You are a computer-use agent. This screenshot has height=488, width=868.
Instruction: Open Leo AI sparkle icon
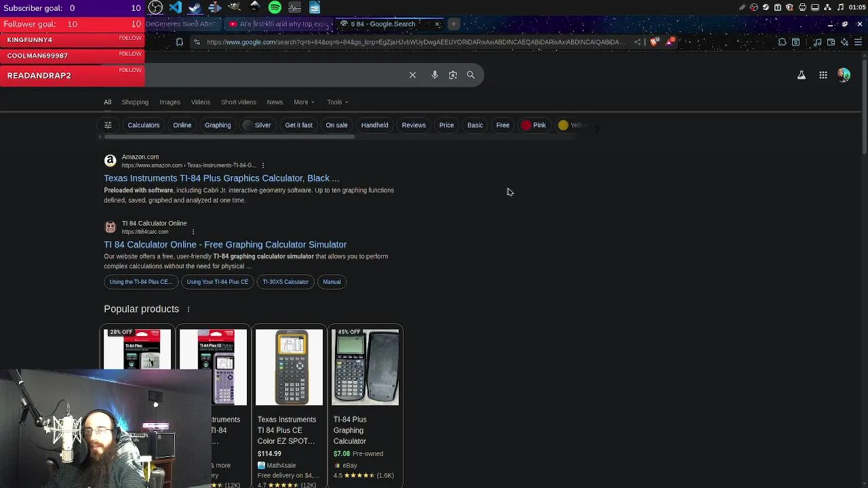pos(844,42)
